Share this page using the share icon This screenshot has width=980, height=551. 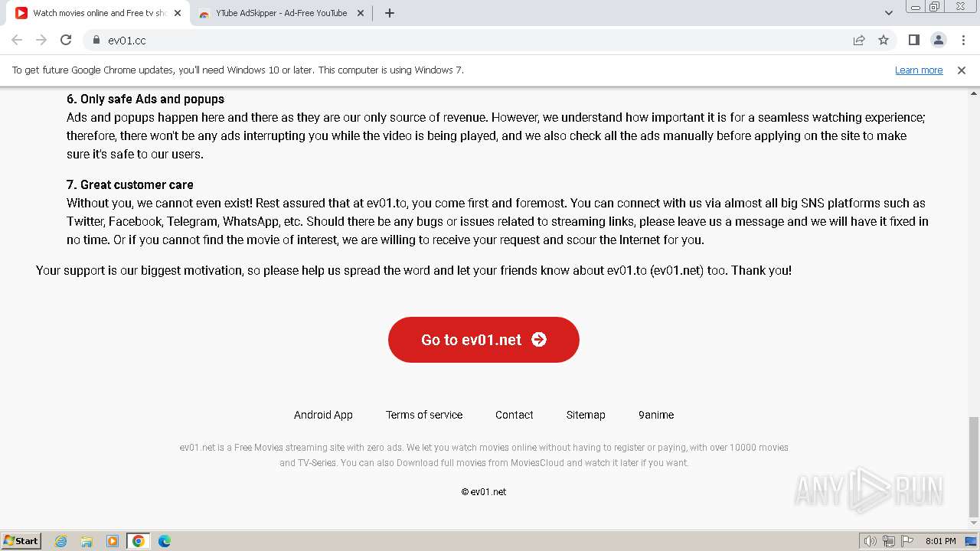click(x=859, y=41)
